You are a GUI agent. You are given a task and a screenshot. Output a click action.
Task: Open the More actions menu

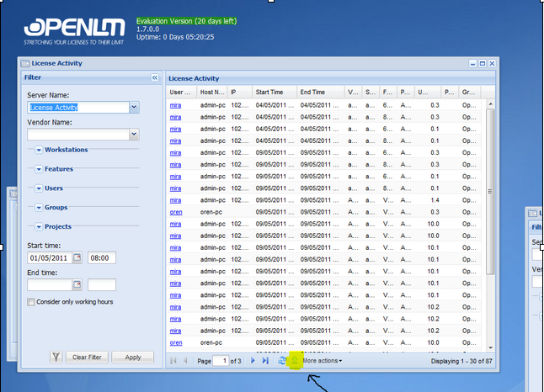click(x=323, y=361)
